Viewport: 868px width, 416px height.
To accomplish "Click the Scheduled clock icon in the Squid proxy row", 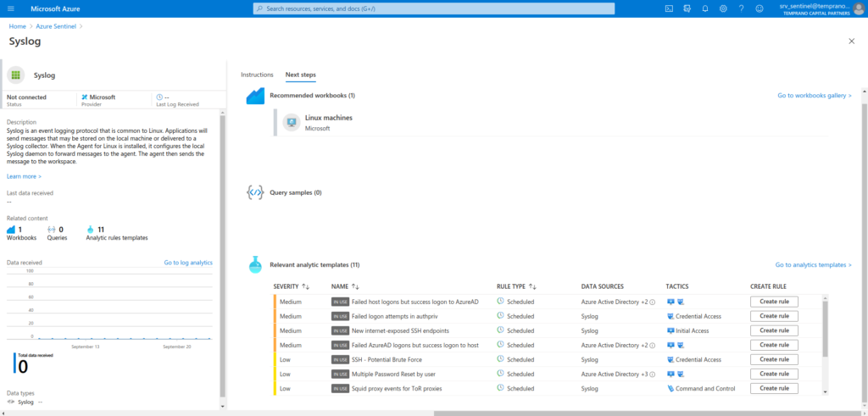I will [x=500, y=388].
